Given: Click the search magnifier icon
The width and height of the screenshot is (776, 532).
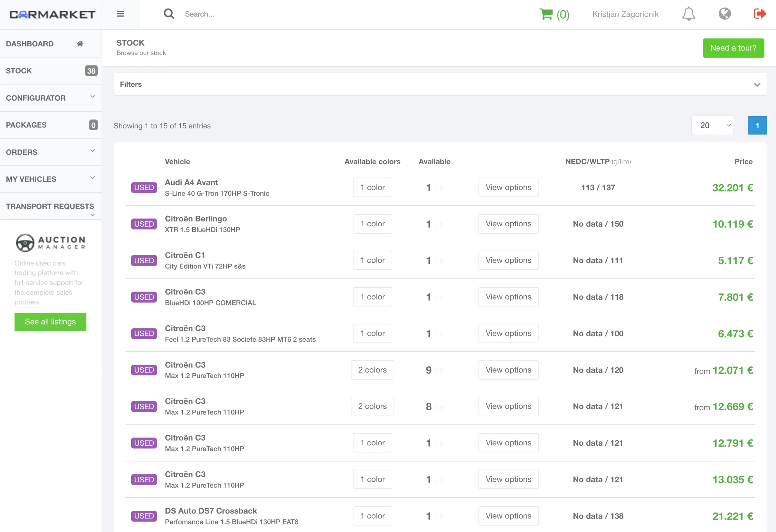Looking at the screenshot, I should click(169, 14).
